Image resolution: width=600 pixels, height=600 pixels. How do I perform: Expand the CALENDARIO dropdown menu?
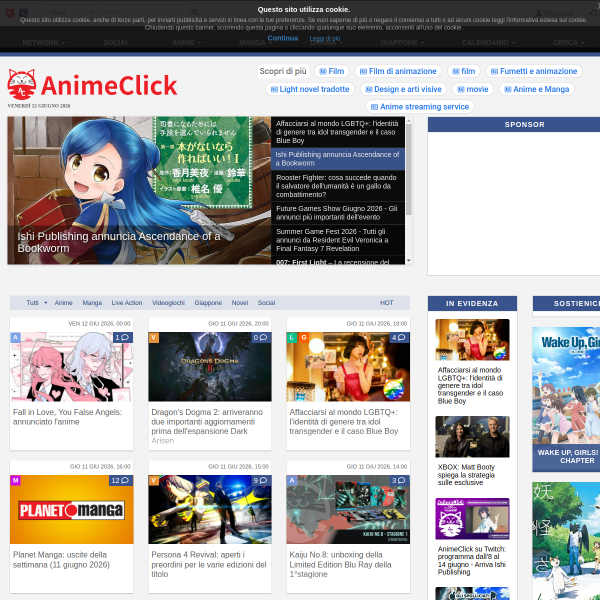tap(488, 42)
